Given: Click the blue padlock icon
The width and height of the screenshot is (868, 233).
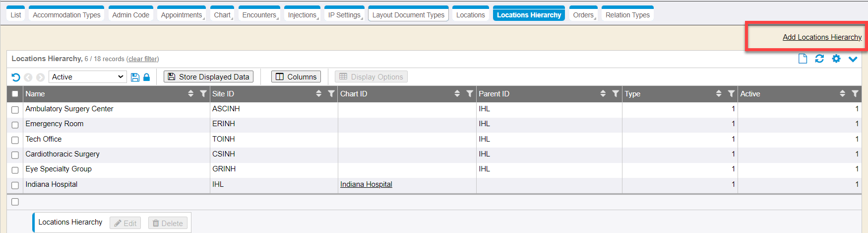Looking at the screenshot, I should tap(146, 77).
